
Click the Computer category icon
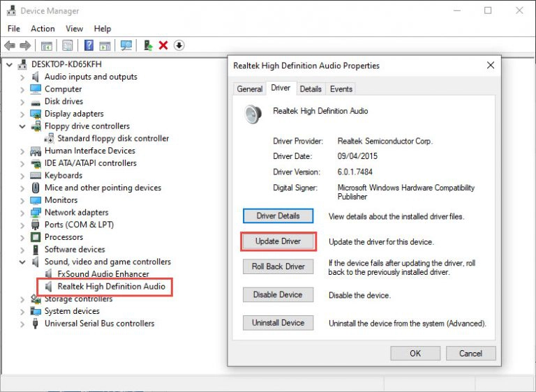click(36, 89)
